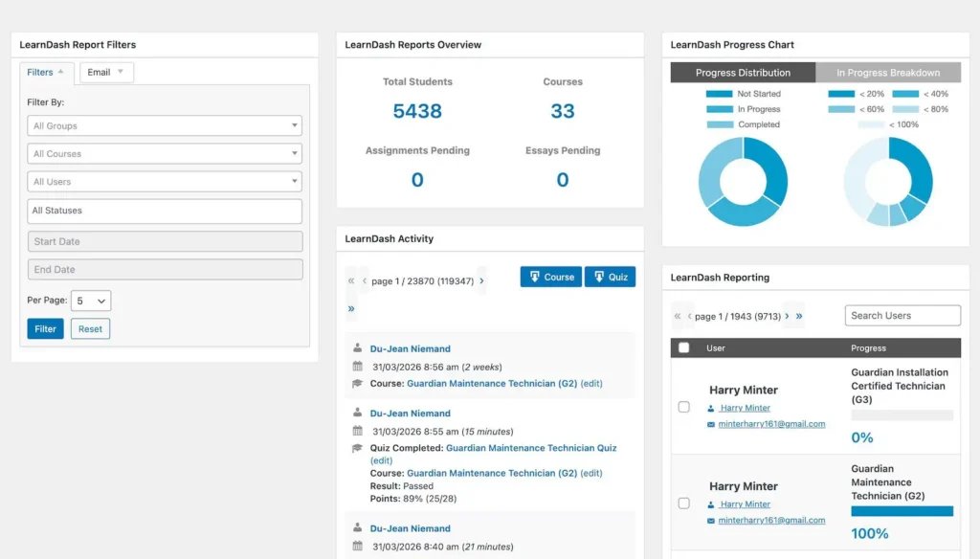The width and height of the screenshot is (980, 559).
Task: Click download icon on Course button
Action: pyautogui.click(x=534, y=277)
